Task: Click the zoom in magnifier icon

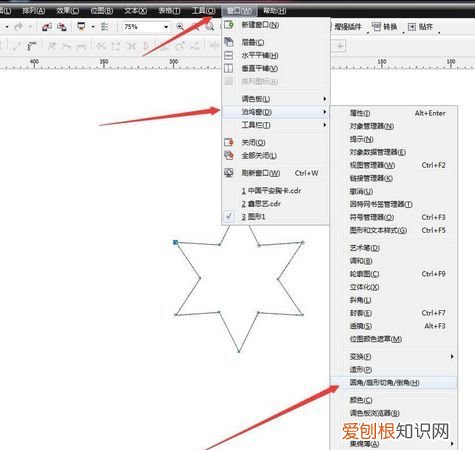Action: click(x=180, y=27)
